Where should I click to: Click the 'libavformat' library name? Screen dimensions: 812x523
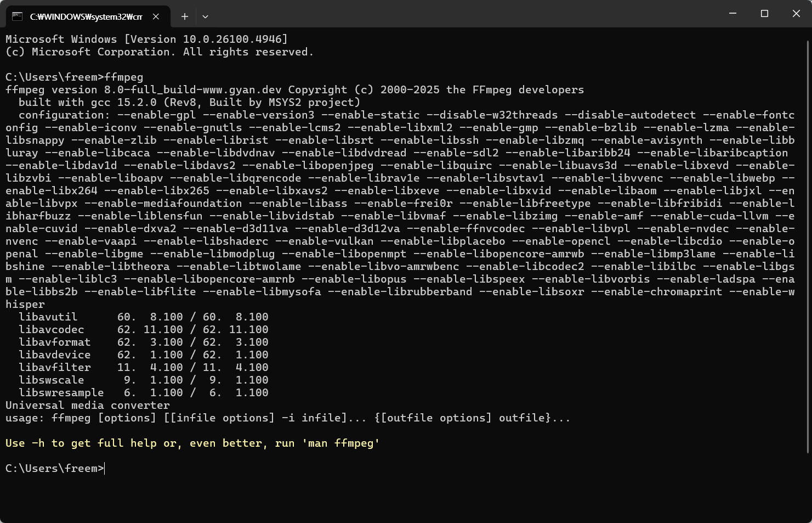point(55,342)
